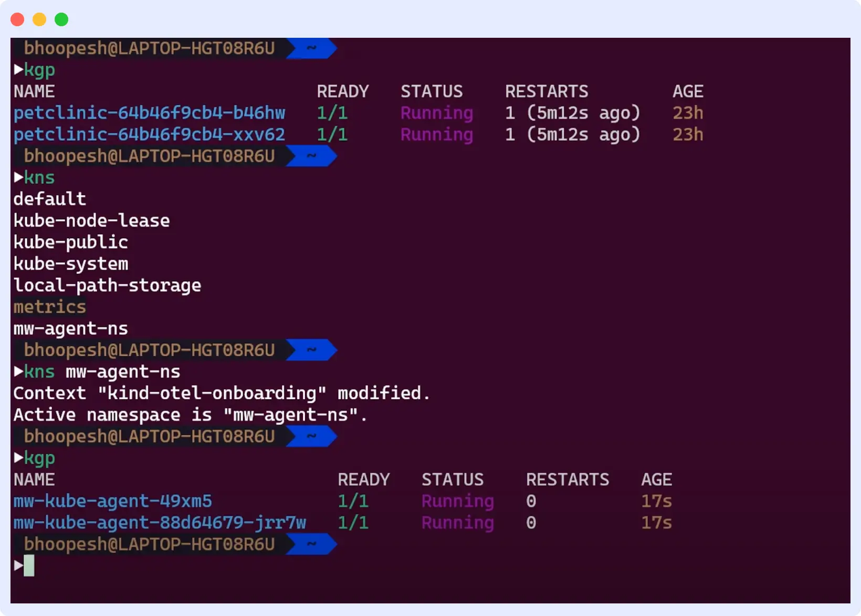Click the green Running status of mw-kube-agent-49xm5
Screen dimensions: 861x616
click(457, 501)
